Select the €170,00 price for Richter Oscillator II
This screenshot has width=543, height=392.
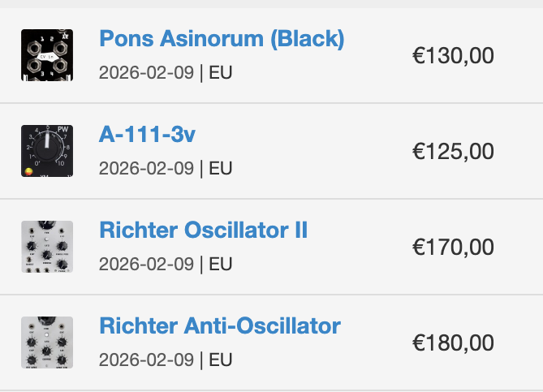pos(453,248)
